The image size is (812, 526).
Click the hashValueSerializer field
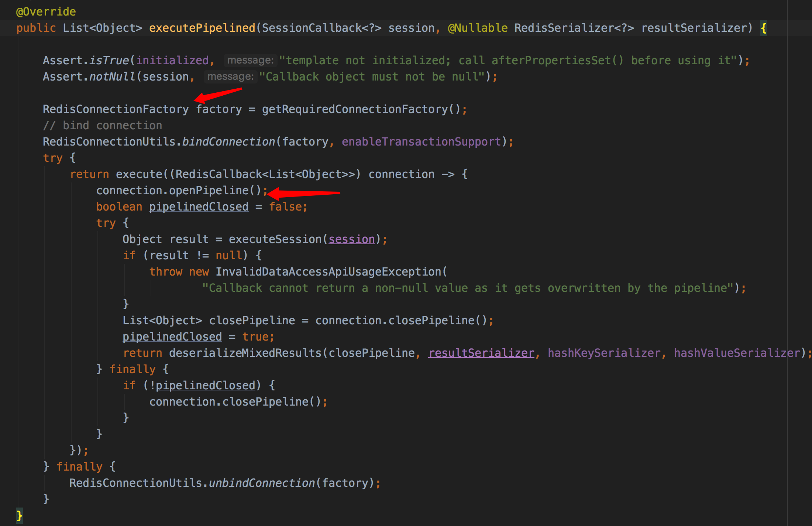[x=737, y=353]
